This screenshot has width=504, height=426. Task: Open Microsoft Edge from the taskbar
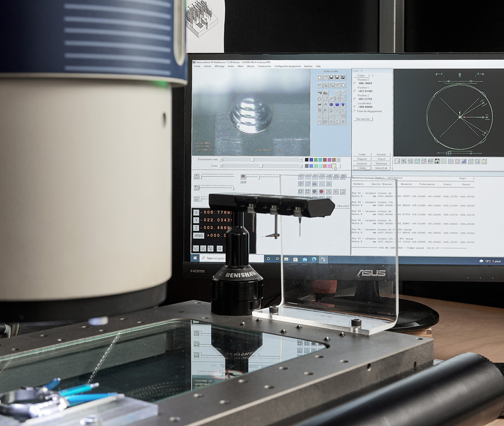tap(314, 259)
